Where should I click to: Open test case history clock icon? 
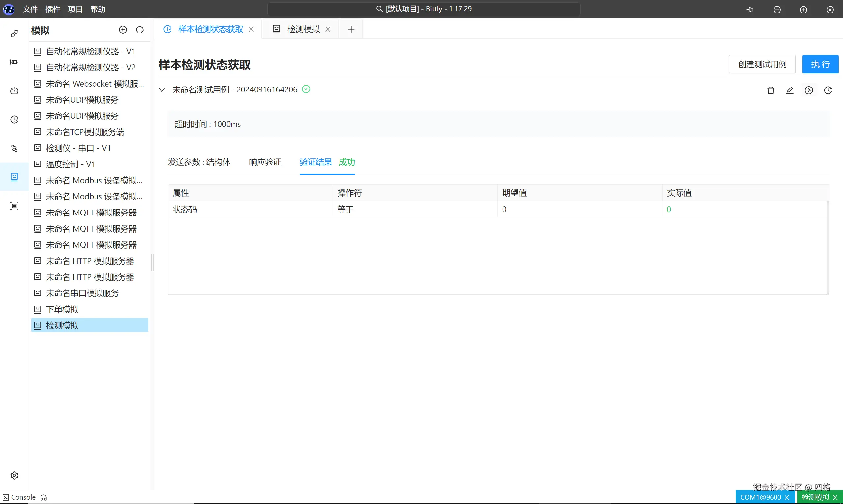coord(828,90)
